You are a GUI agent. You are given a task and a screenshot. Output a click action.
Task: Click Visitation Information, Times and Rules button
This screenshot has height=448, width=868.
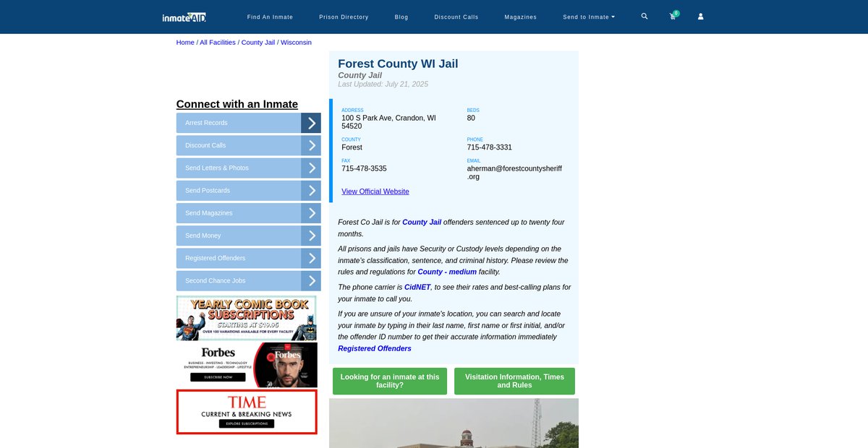(514, 381)
